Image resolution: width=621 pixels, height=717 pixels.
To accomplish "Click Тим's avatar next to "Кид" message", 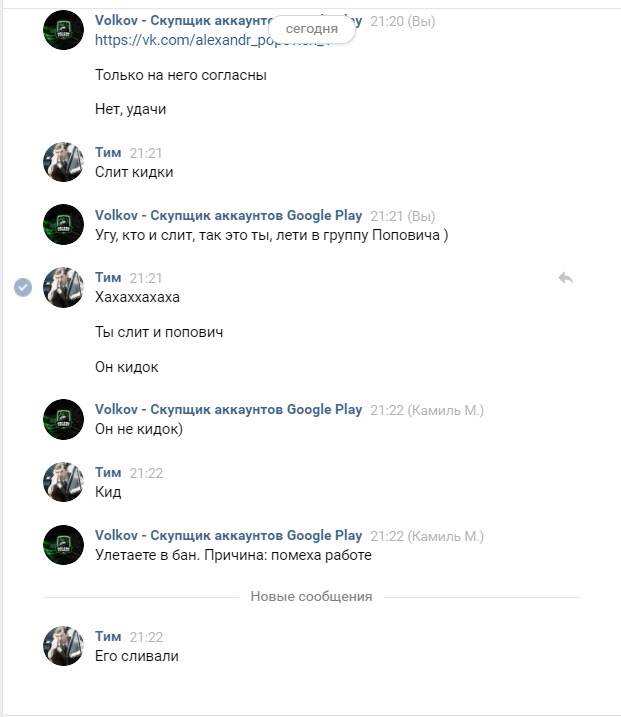I will (x=63, y=482).
